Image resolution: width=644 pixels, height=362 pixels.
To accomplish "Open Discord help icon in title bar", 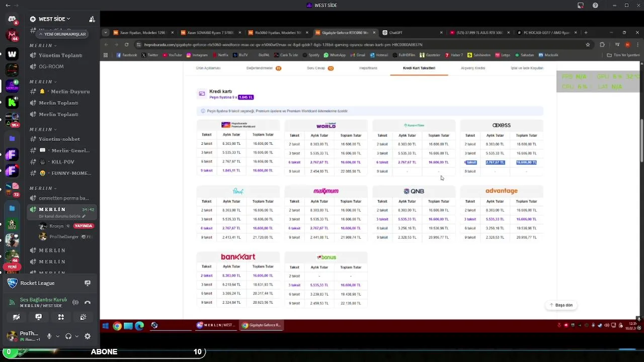I will (595, 5).
